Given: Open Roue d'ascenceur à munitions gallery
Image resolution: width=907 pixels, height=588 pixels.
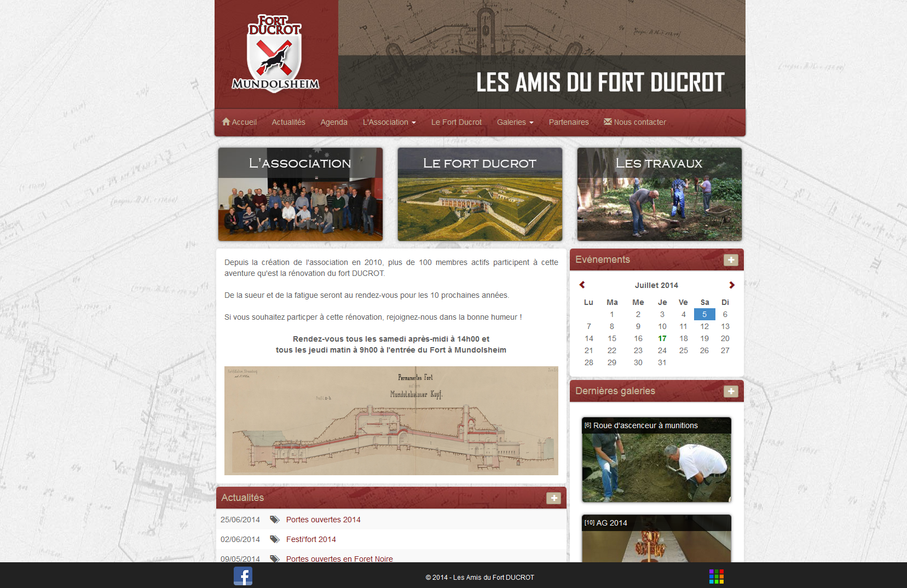Looking at the screenshot, I should pyautogui.click(x=656, y=460).
